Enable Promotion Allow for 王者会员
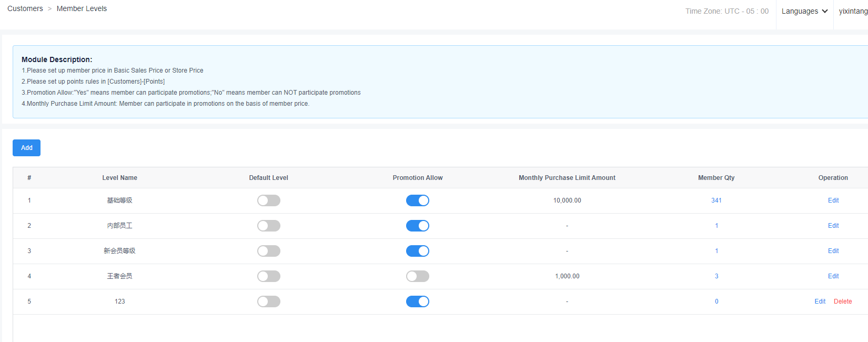Viewport: 868px width, 342px height. coord(417,276)
